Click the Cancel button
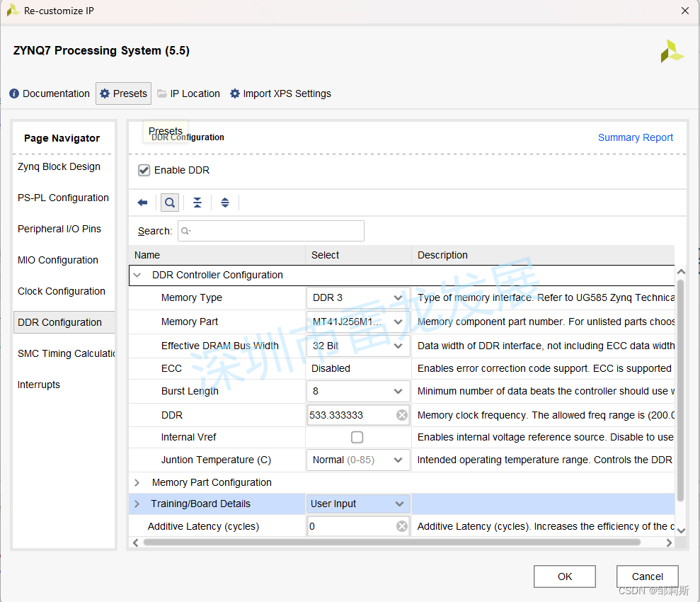The width and height of the screenshot is (700, 602). pos(648,577)
